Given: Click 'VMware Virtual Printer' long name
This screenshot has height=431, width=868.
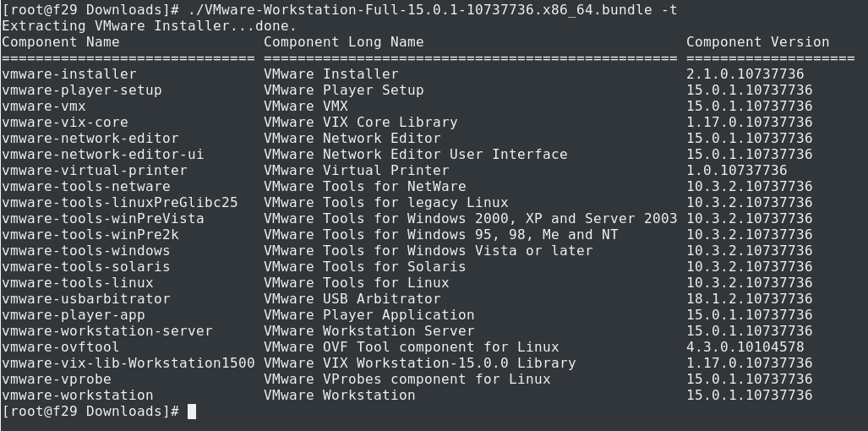Looking at the screenshot, I should pos(356,171).
